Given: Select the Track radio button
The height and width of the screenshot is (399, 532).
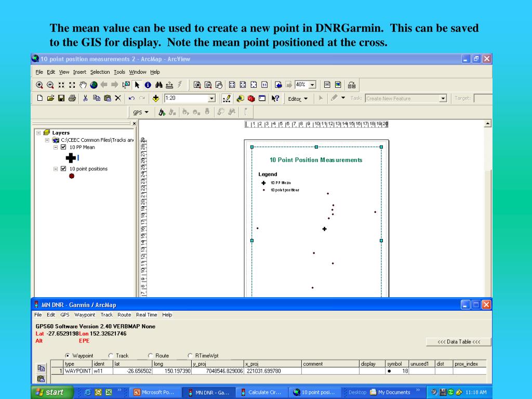Looking at the screenshot, I should 111,355.
